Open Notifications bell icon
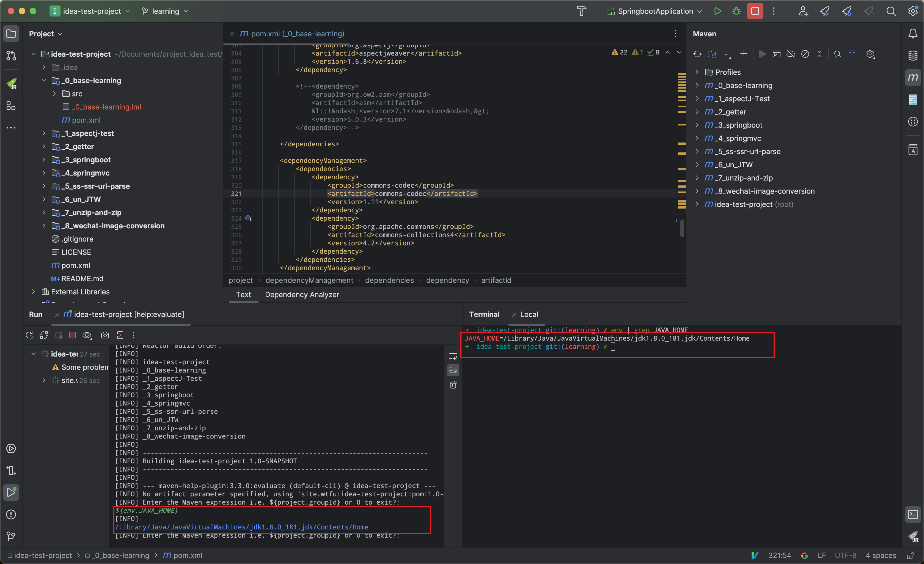 point(913,34)
